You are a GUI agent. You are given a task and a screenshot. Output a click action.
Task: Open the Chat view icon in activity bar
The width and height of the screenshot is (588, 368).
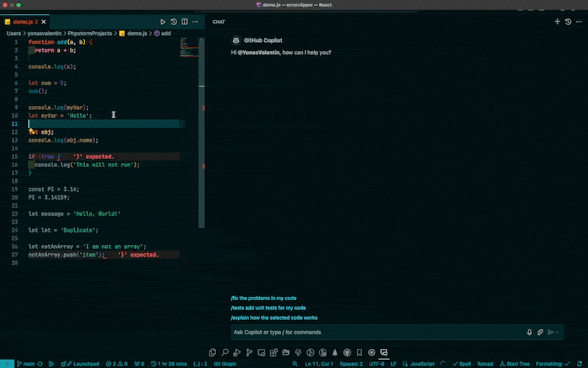point(384,353)
